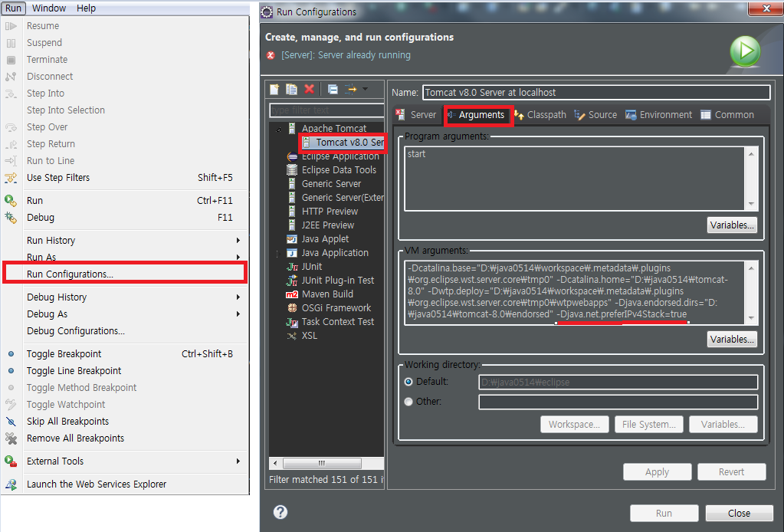Switch to the Classpath tab
This screenshot has height=532, width=784.
pos(540,115)
